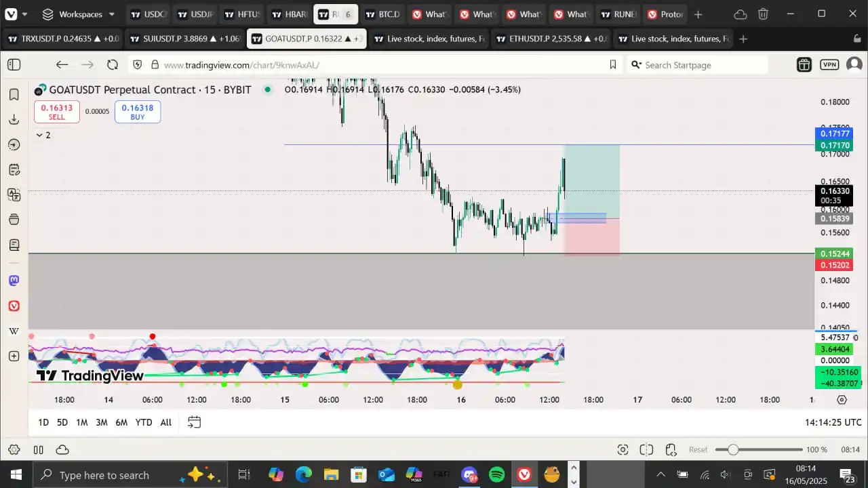Image resolution: width=868 pixels, height=488 pixels.
Task: Switch to the RUNE tab
Action: (x=616, y=14)
